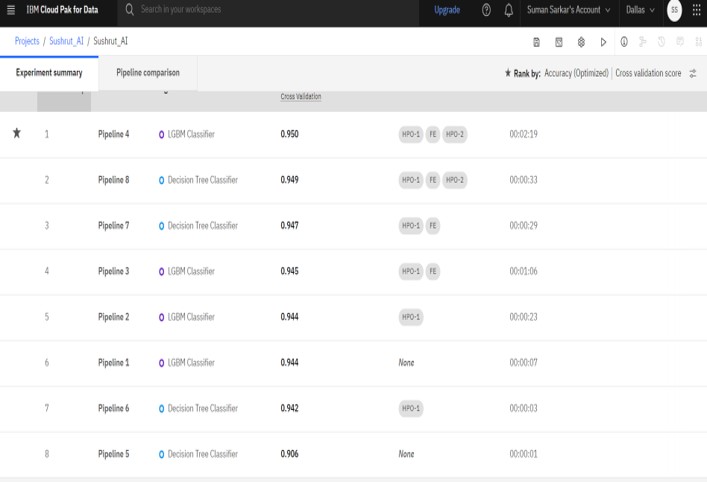Open Pipeline 4 row
The width and height of the screenshot is (707, 482).
(354, 134)
